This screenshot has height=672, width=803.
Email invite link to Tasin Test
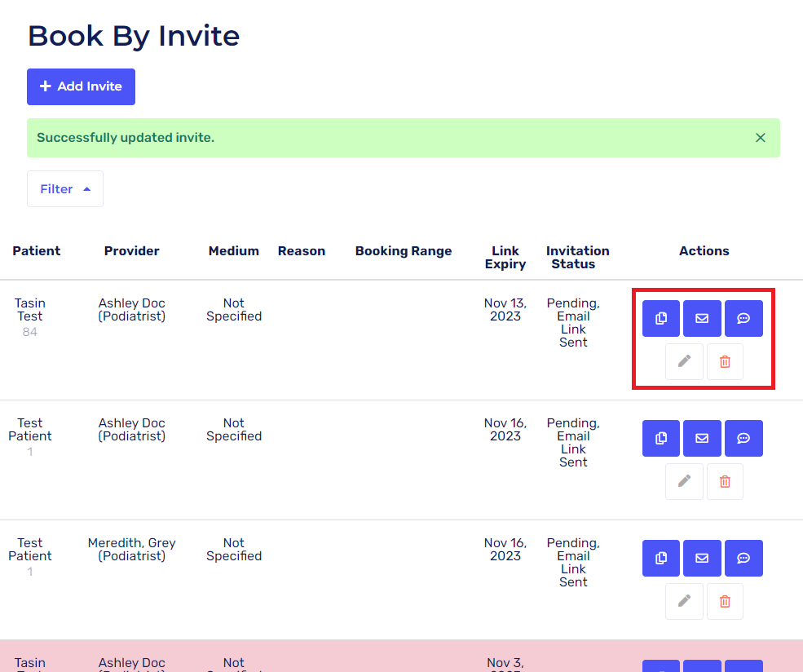(x=702, y=318)
